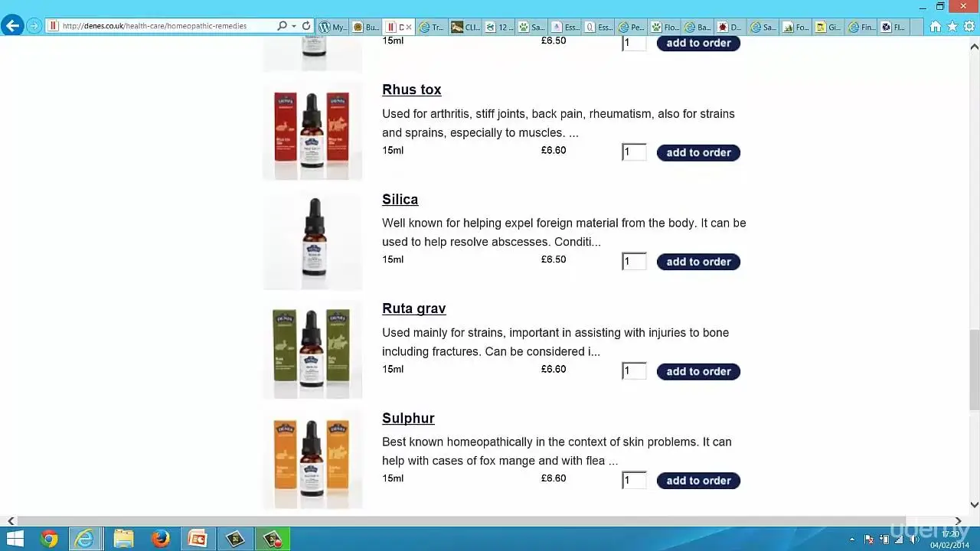Click the Ruta grav product image
Image resolution: width=980 pixels, height=551 pixels.
pyautogui.click(x=312, y=350)
